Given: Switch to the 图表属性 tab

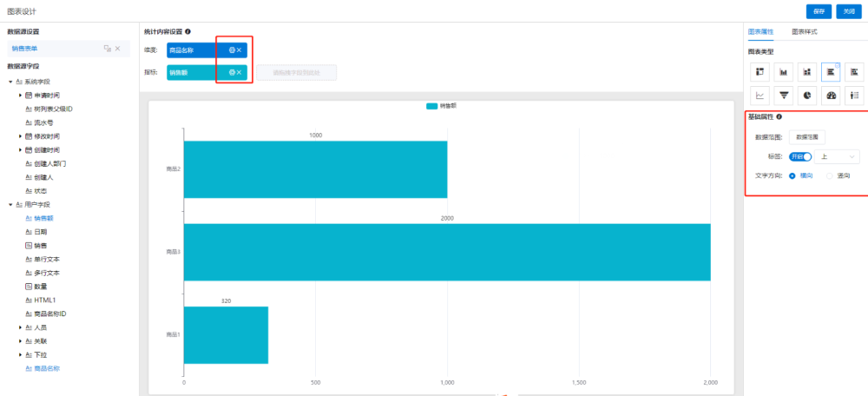Looking at the screenshot, I should point(761,31).
